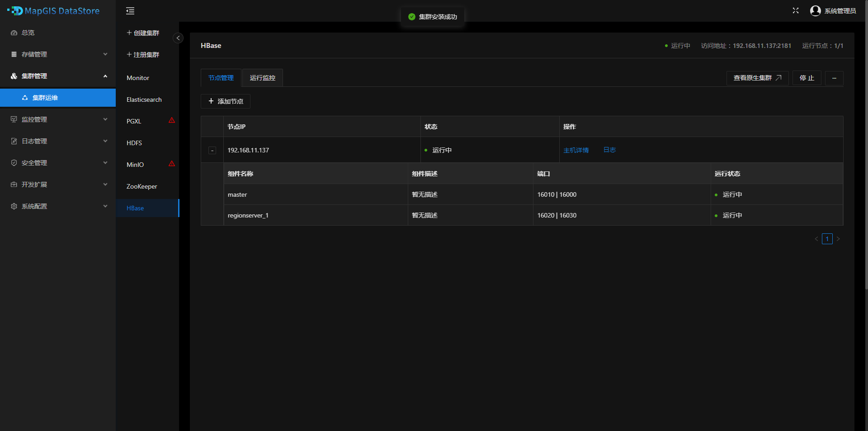This screenshot has width=868, height=431.
Task: Expand 存储管理 menu chevron
Action: [x=105, y=54]
